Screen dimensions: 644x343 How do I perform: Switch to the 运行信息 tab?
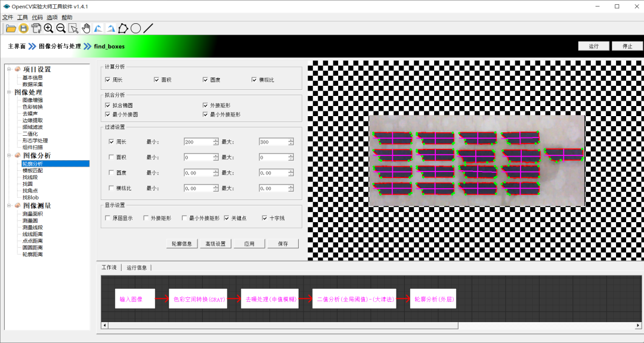pos(137,267)
